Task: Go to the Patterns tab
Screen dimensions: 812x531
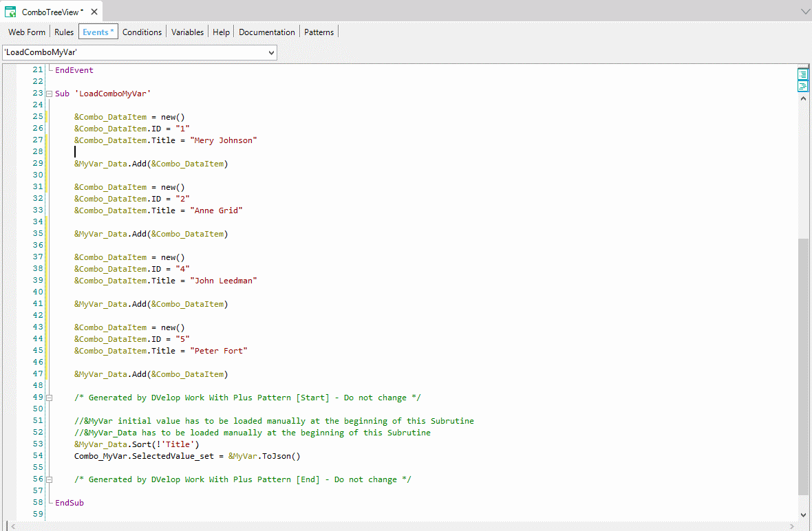Action: (319, 32)
